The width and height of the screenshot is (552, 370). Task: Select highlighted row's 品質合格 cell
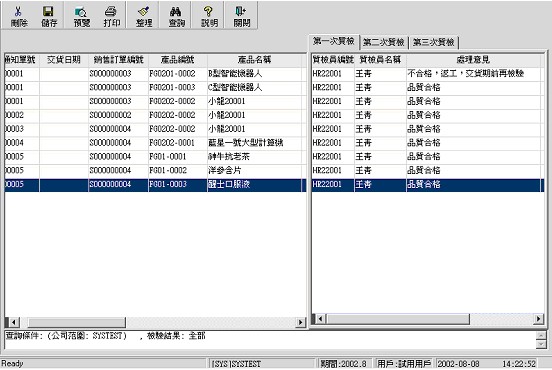pos(473,184)
